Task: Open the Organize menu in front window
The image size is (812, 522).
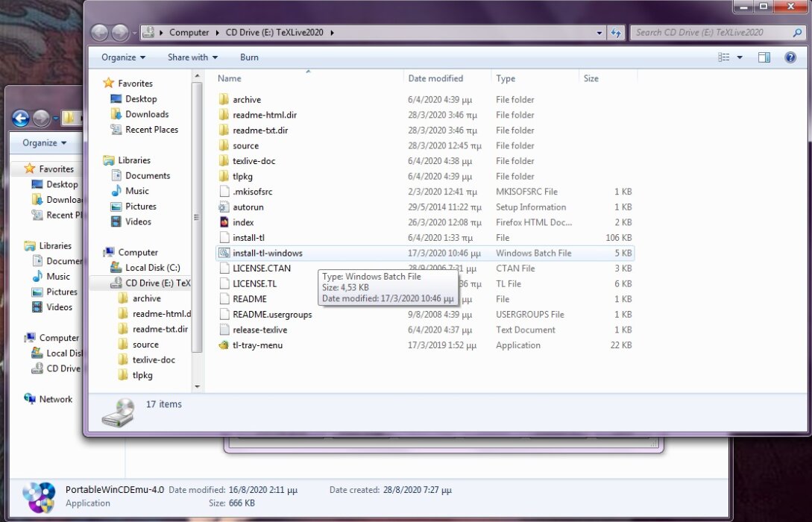Action: [123, 57]
